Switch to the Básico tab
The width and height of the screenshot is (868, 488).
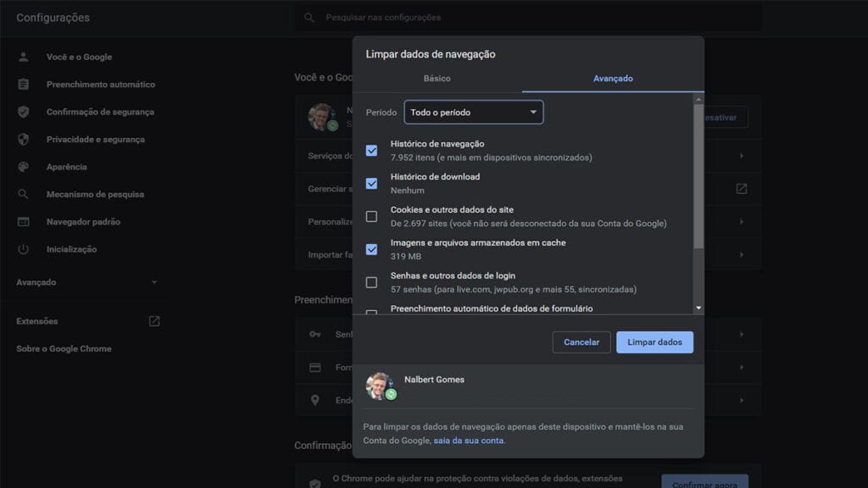click(x=437, y=79)
